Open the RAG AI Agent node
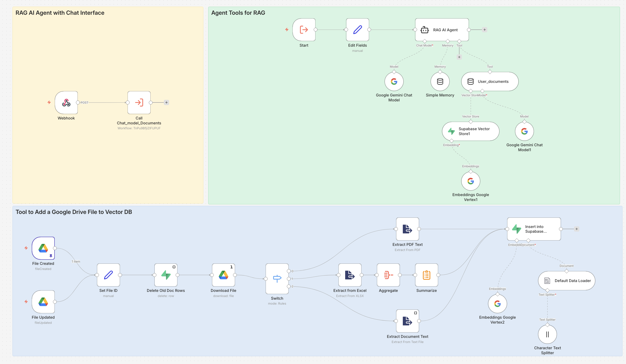Image resolution: width=626 pixels, height=364 pixels. pos(442,29)
